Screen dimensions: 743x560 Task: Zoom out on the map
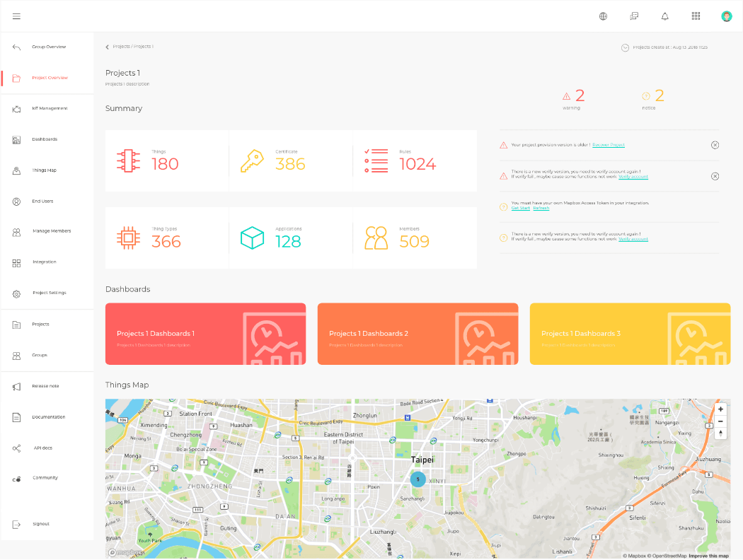coord(720,421)
